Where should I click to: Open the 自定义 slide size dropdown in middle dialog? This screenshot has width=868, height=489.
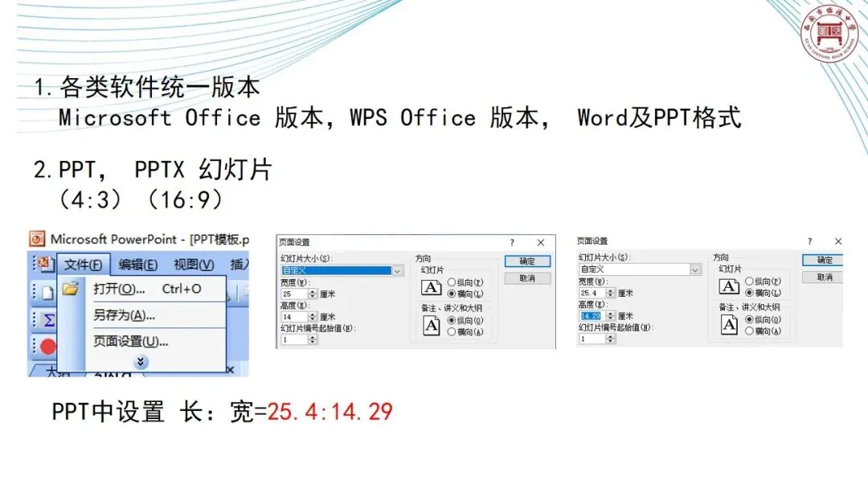click(x=397, y=271)
